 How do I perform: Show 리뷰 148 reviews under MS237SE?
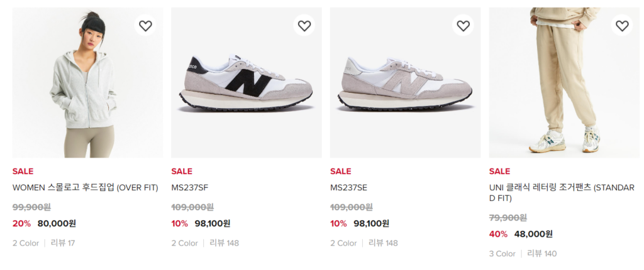[x=383, y=243]
